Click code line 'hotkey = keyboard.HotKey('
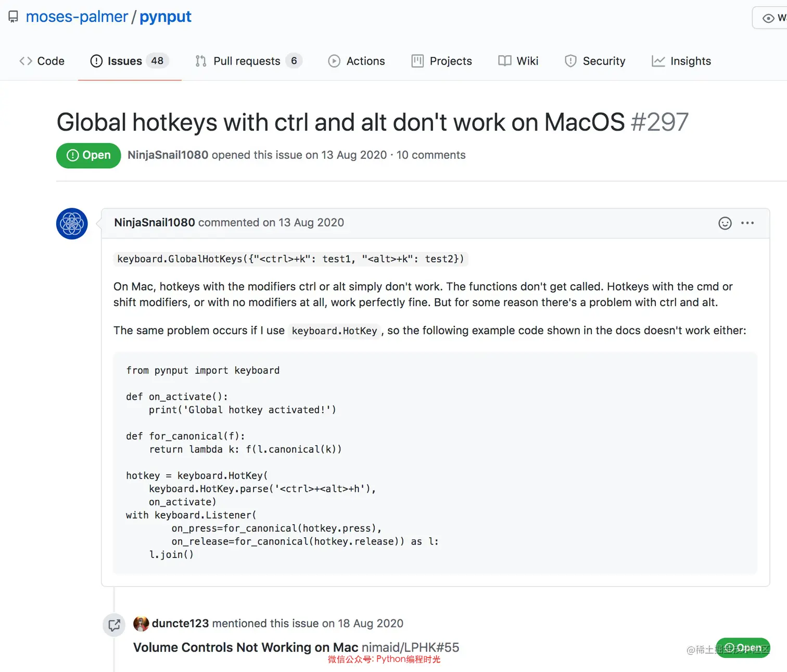787x672 pixels. (x=197, y=476)
